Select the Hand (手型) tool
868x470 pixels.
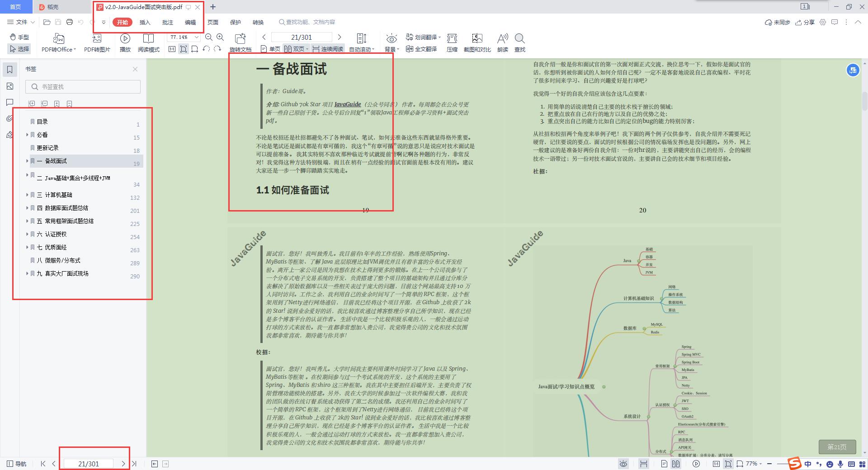(19, 37)
